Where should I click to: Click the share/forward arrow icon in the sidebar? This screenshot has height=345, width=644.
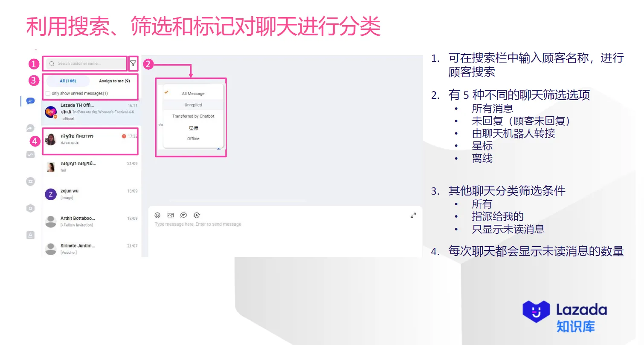[30, 128]
